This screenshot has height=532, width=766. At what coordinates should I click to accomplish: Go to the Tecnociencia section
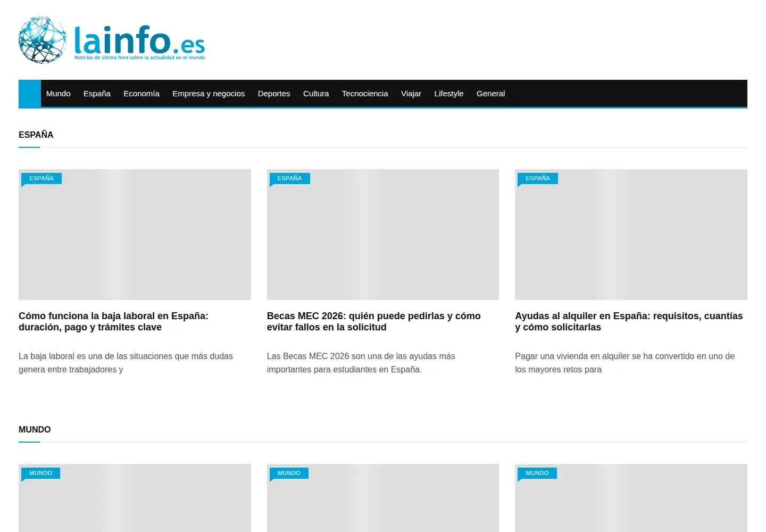(365, 94)
